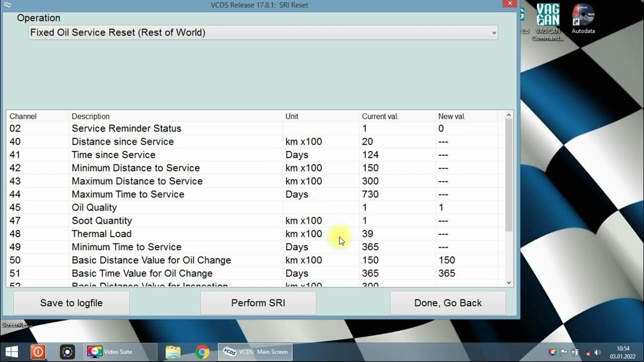Select Basic Distance Value for Oil Change row
This screenshot has width=644, height=362.
[x=255, y=260]
